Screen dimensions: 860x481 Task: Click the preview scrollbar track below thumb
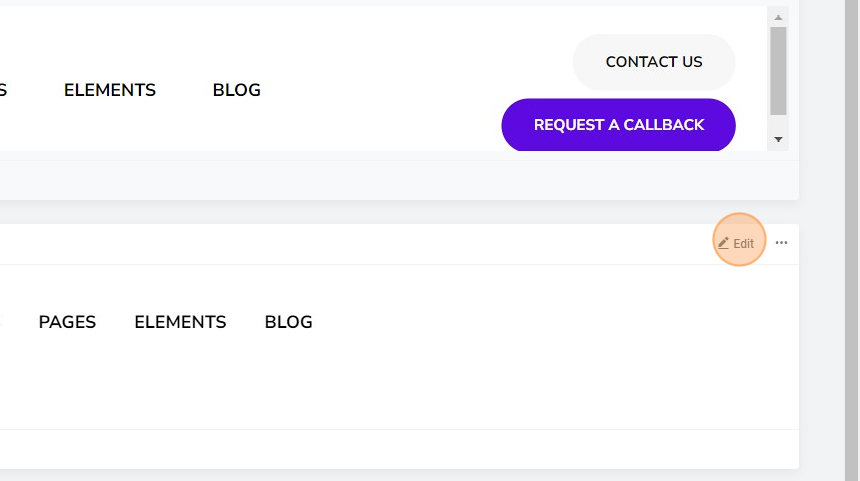778,125
